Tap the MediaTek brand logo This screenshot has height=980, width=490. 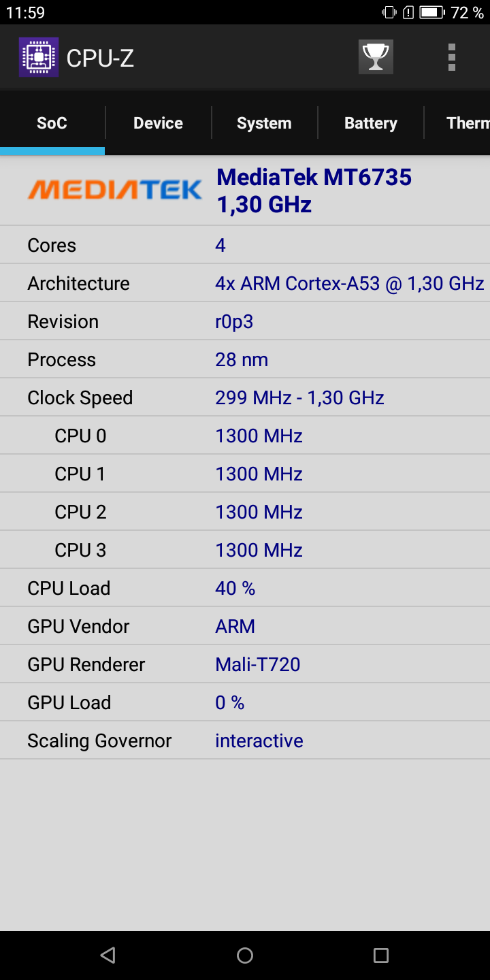pyautogui.click(x=114, y=190)
